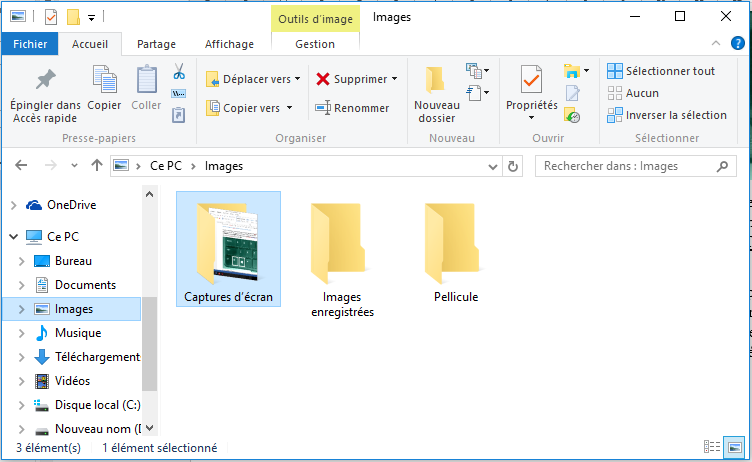Open the address bar history dropdown
Viewport: 752px width, 462px height.
(x=493, y=166)
